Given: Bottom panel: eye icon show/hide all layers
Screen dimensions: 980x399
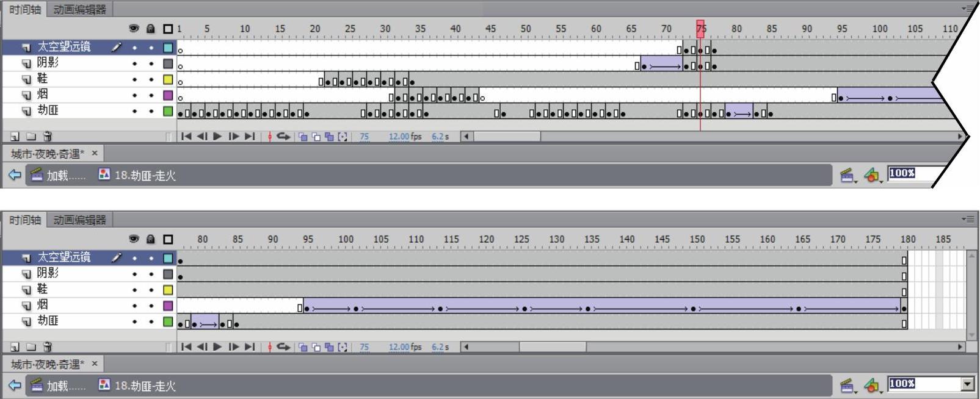Looking at the screenshot, I should [x=134, y=239].
